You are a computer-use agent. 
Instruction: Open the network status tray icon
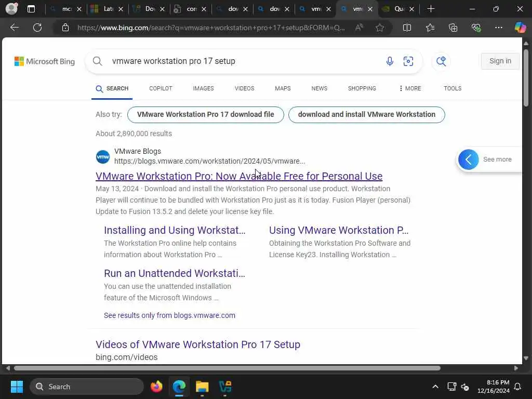click(x=451, y=387)
